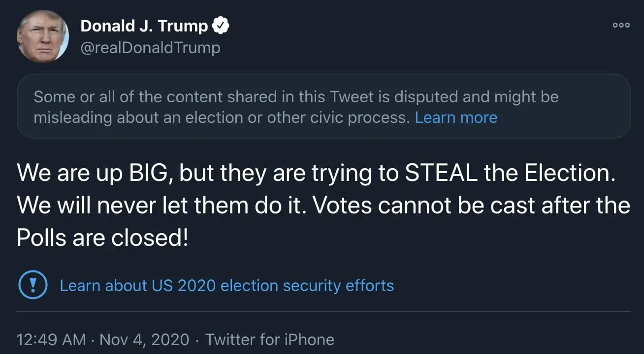Open the @realDonaldTrump handle link

(150, 48)
